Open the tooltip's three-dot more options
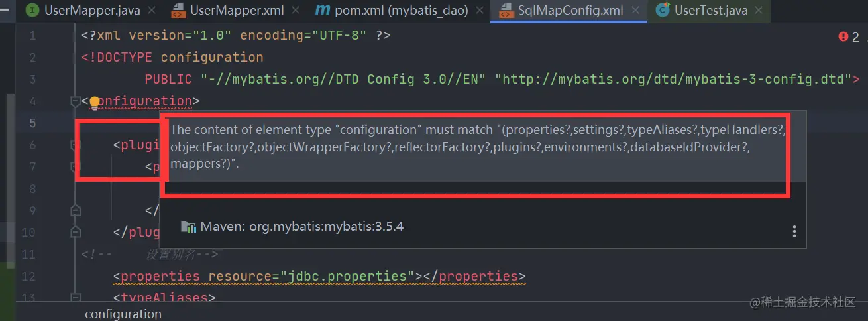This screenshot has width=868, height=321. click(x=794, y=231)
